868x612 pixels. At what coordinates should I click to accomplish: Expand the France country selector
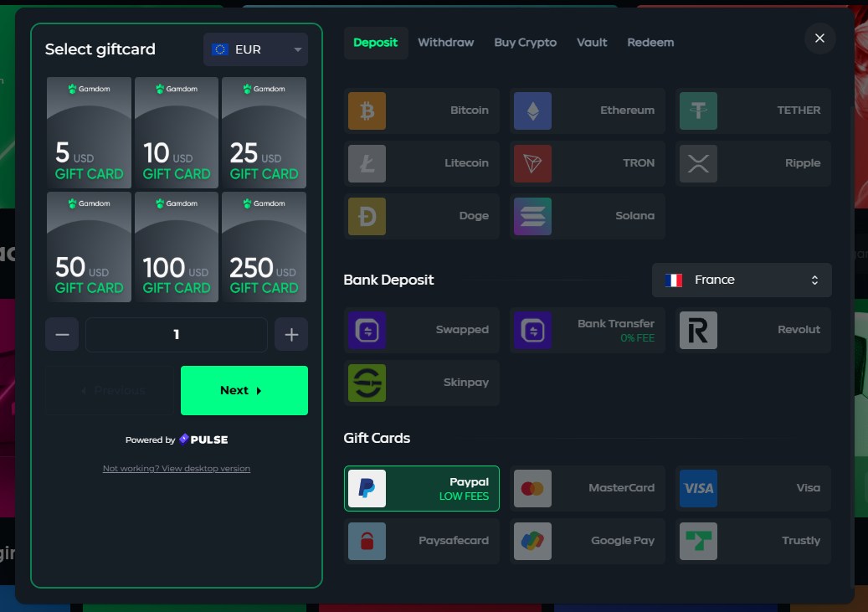[x=742, y=280]
